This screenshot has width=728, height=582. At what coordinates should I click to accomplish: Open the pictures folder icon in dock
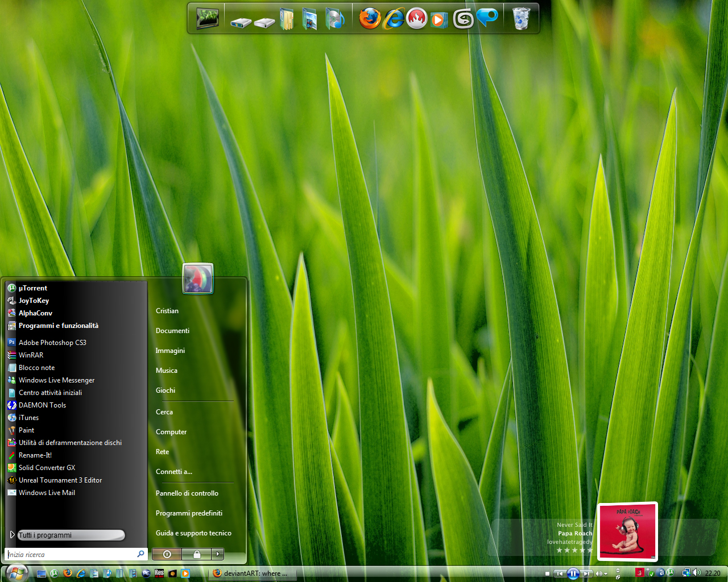pos(309,18)
